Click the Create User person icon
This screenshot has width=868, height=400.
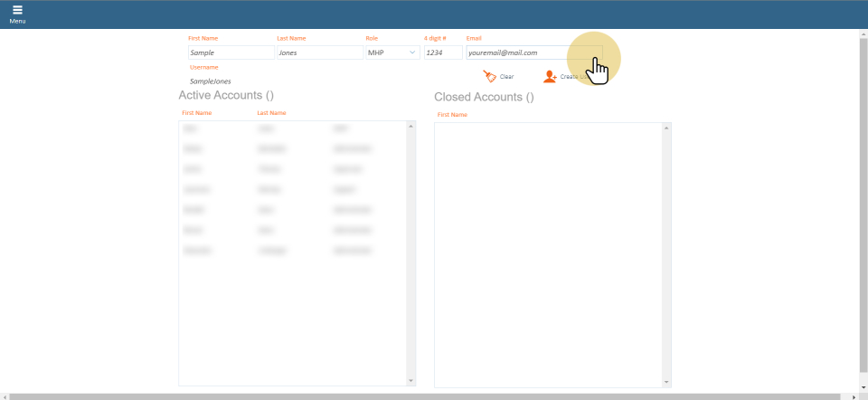[550, 77]
